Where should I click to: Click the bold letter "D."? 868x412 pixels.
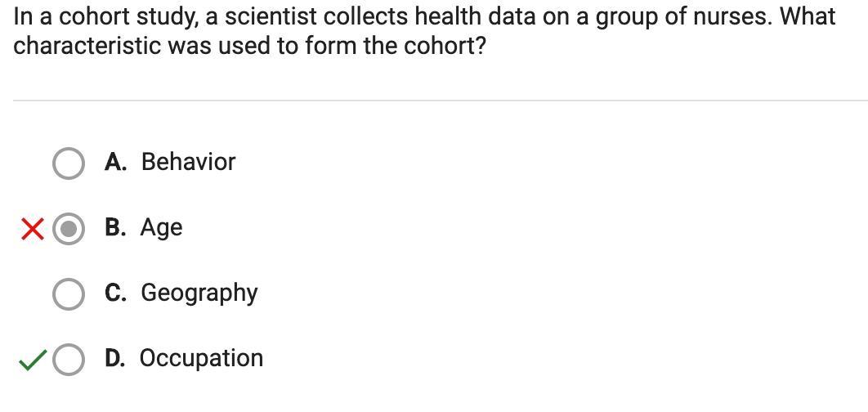(115, 358)
